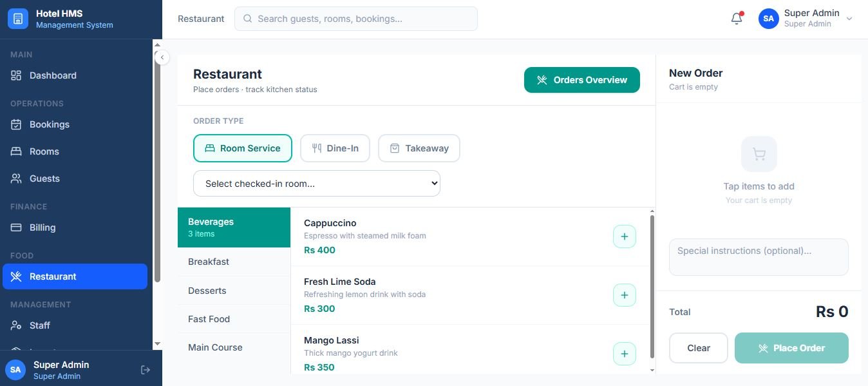This screenshot has height=386, width=868.
Task: Select the Takeaway order type
Action: coord(419,148)
